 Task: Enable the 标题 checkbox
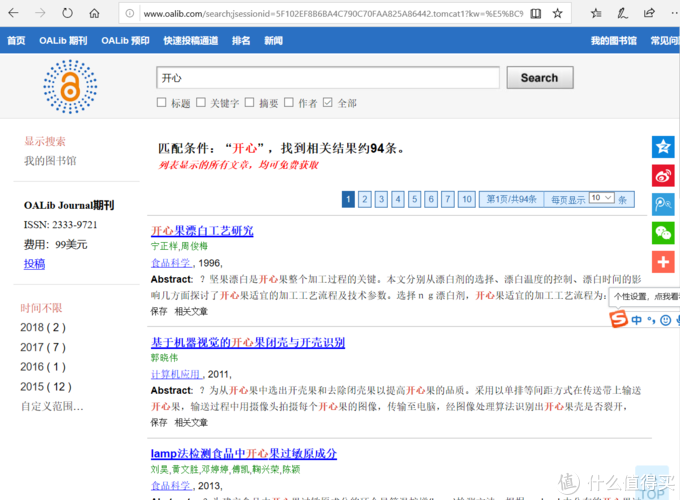pos(162,103)
